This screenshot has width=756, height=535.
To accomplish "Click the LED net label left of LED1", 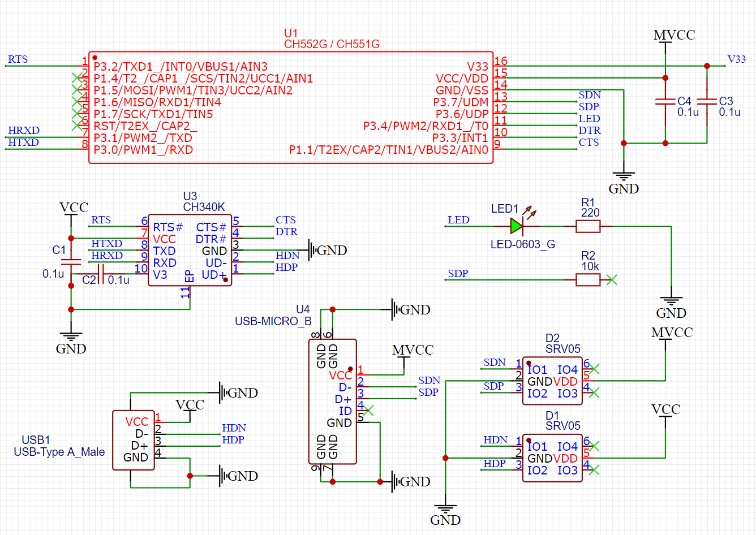I will pos(458,219).
